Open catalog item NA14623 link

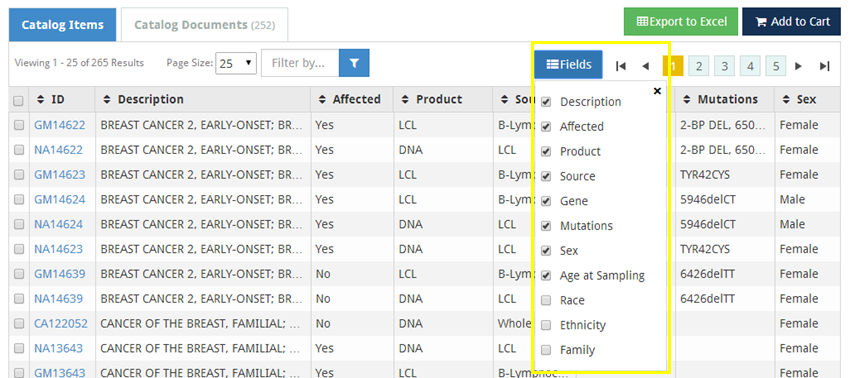59,249
